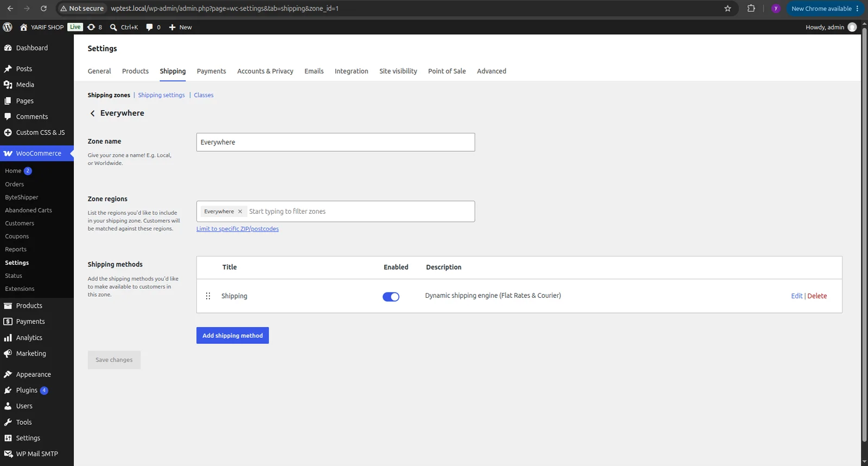Click New Chrome available update button

(x=825, y=9)
